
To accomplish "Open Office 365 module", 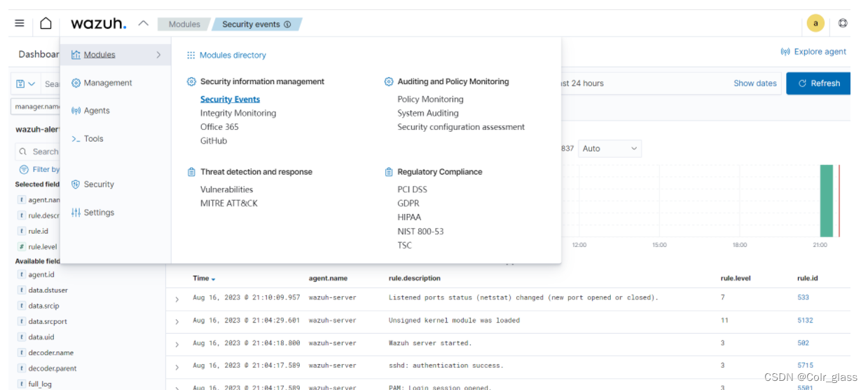I will pyautogui.click(x=219, y=127).
